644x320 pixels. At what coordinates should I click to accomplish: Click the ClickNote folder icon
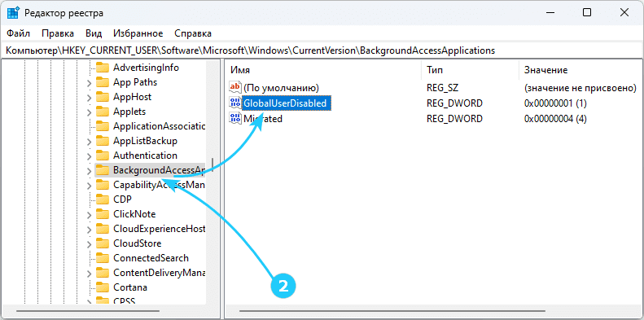click(103, 214)
